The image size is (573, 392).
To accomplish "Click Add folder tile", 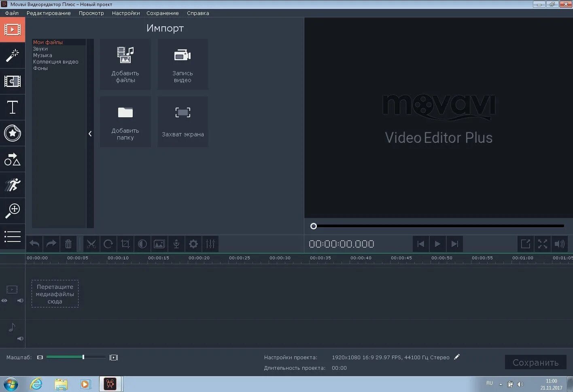I will point(125,122).
